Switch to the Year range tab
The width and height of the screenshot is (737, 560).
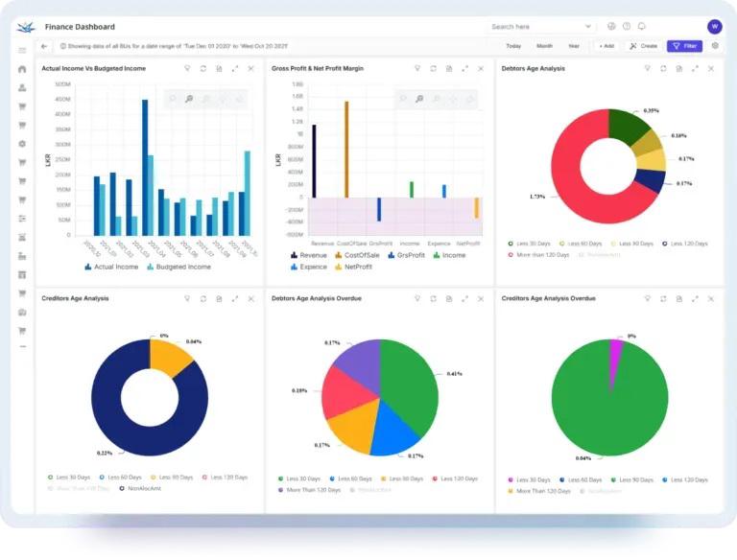point(574,46)
